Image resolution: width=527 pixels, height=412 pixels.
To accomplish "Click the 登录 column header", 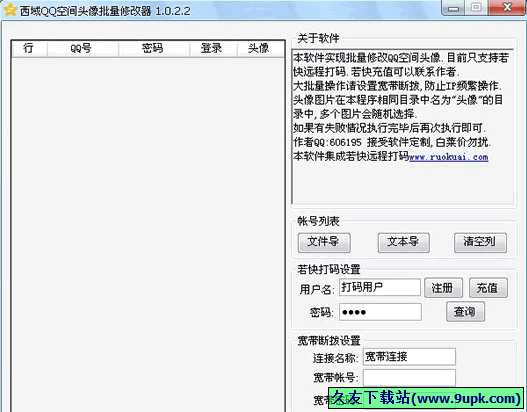I will 213,48.
